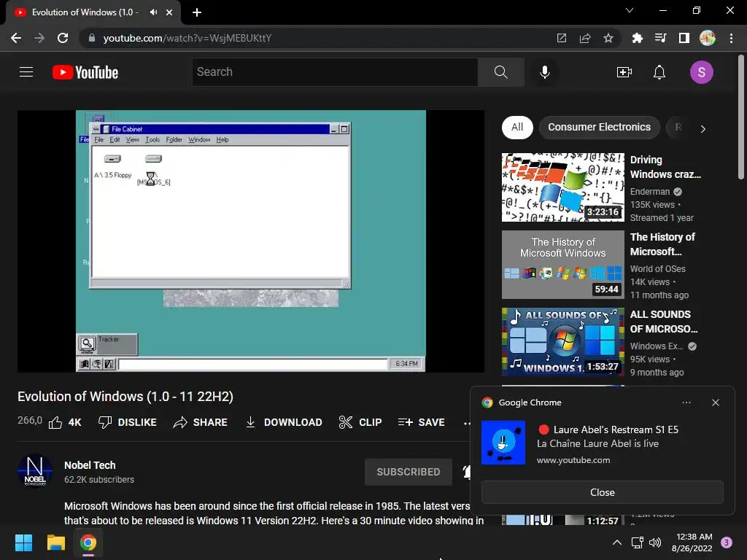
Task: Click the SAVE button
Action: coord(421,422)
